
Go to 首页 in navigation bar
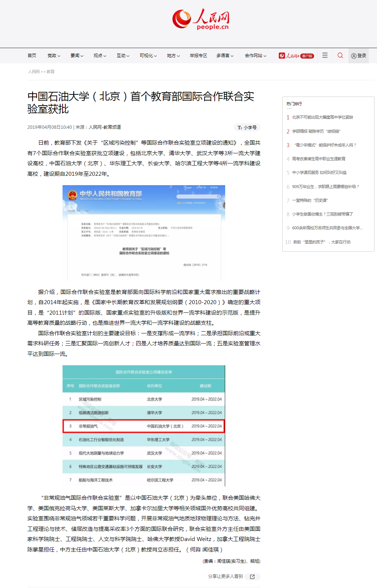(x=32, y=56)
